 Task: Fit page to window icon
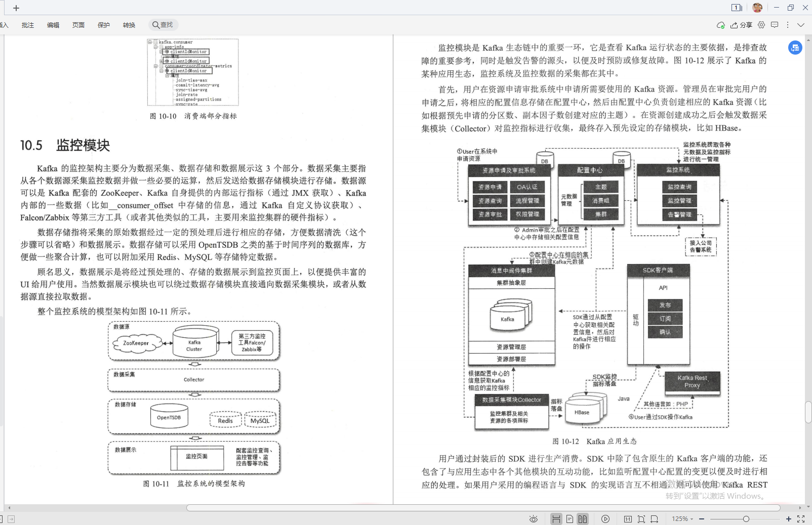tap(641, 519)
